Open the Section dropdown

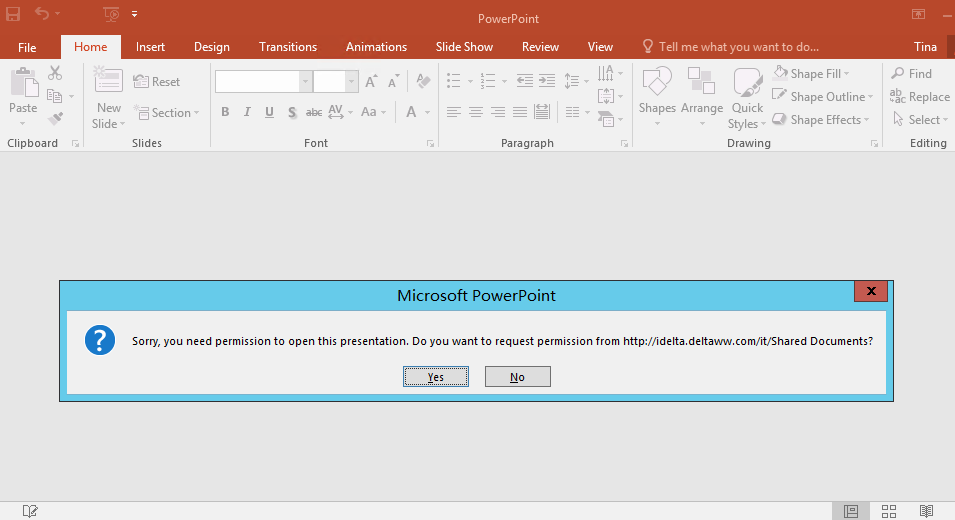(x=166, y=113)
